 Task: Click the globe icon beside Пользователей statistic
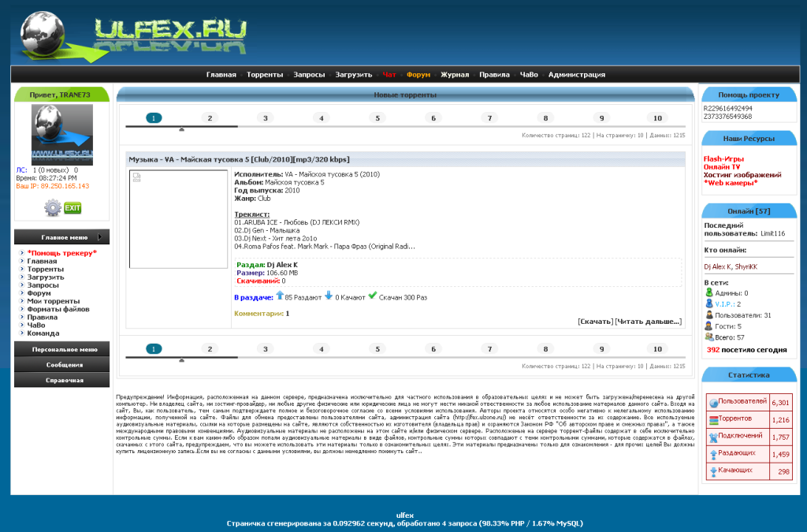tap(713, 403)
